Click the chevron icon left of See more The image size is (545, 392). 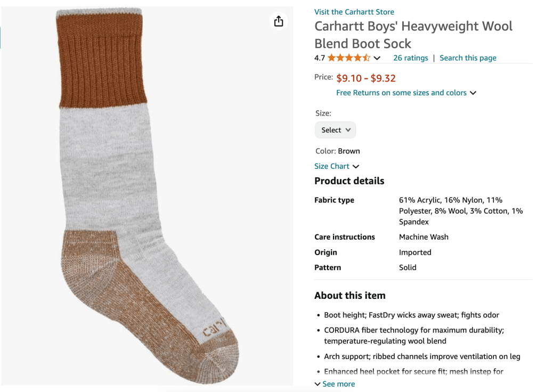[x=318, y=384]
